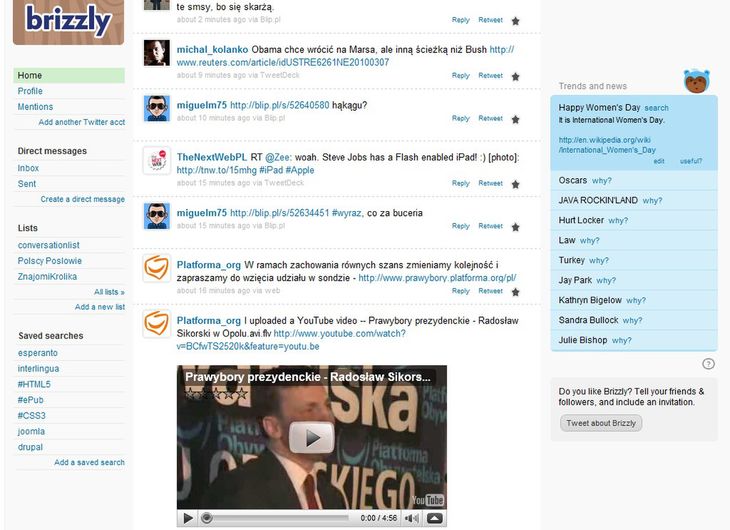Open Mentions in the sidebar
Screen dimensions: 730x530
pyautogui.click(x=35, y=107)
